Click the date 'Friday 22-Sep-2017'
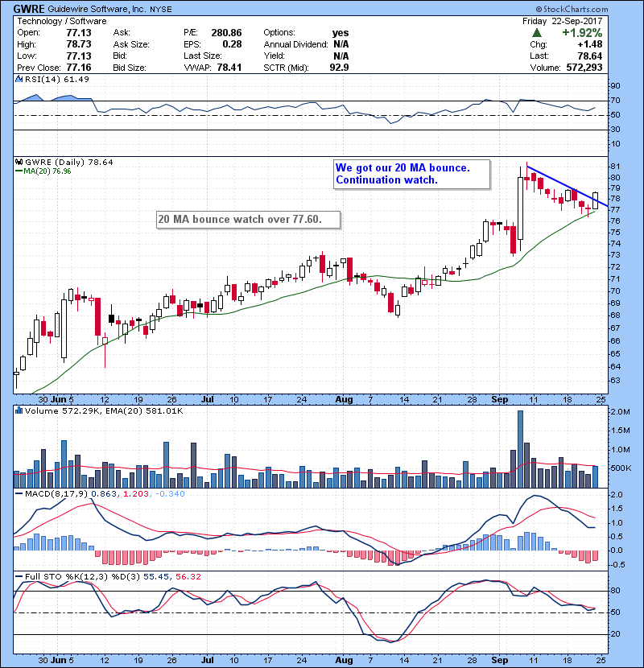 [x=562, y=21]
